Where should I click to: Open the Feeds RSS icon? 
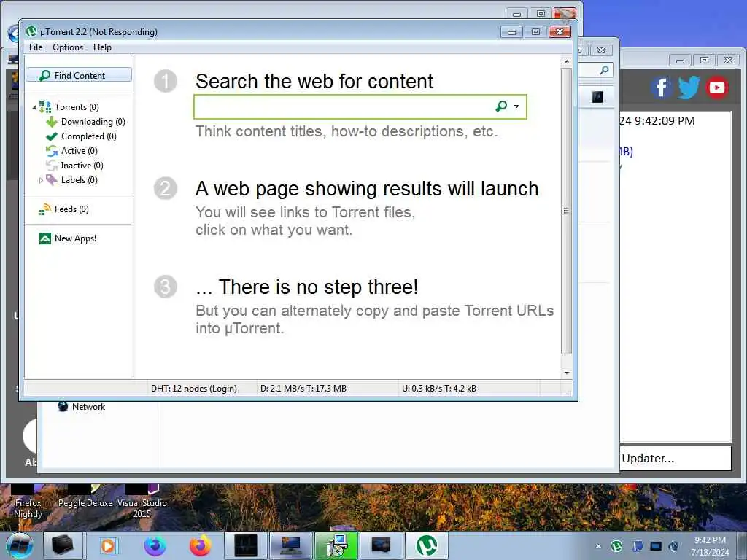click(x=45, y=209)
